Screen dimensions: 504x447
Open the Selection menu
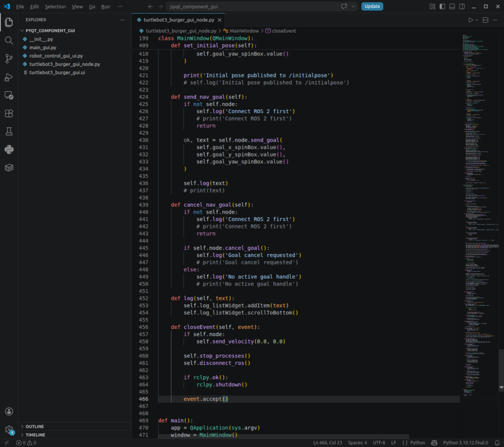tap(55, 6)
